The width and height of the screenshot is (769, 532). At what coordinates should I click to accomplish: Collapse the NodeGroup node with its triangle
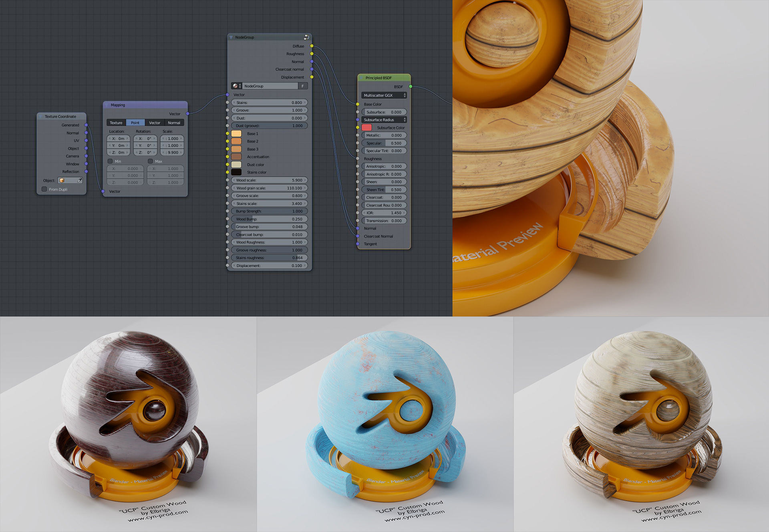tap(231, 37)
